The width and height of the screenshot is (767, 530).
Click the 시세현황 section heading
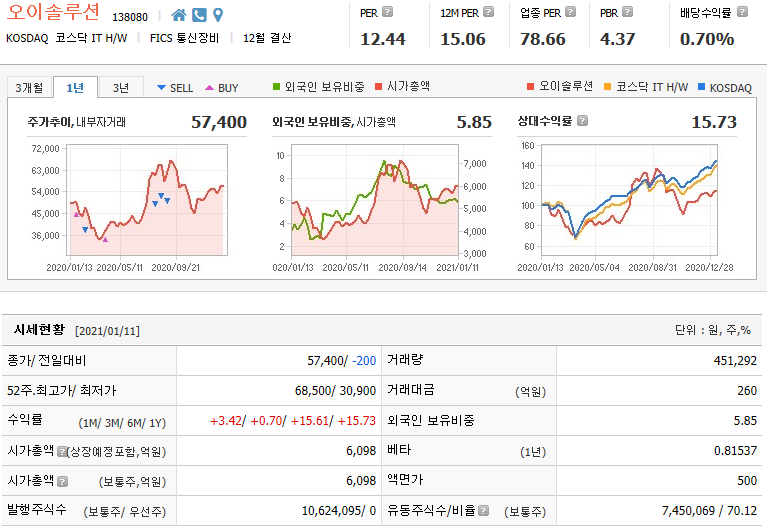pos(39,330)
